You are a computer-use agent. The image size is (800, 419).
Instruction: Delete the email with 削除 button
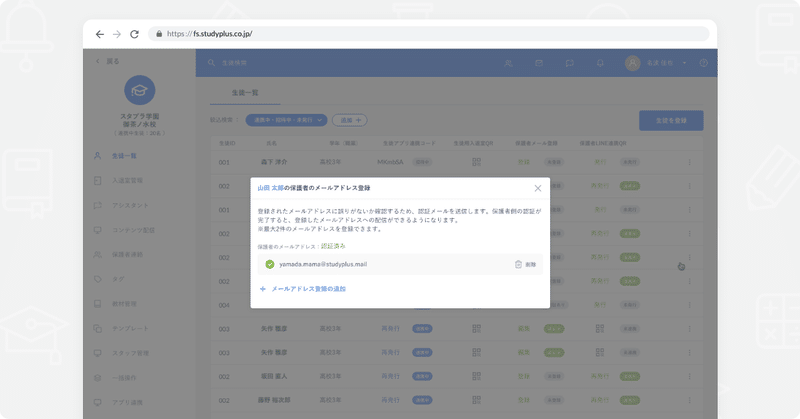pos(526,264)
